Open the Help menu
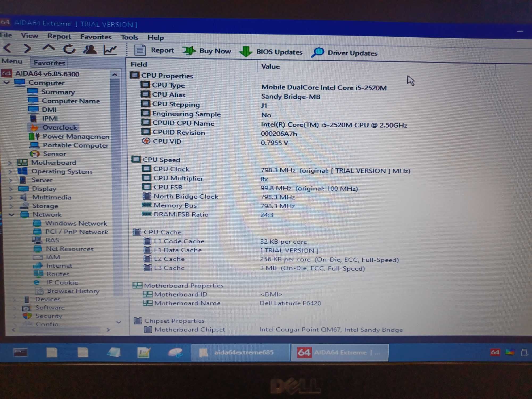532x399 pixels. coord(156,38)
